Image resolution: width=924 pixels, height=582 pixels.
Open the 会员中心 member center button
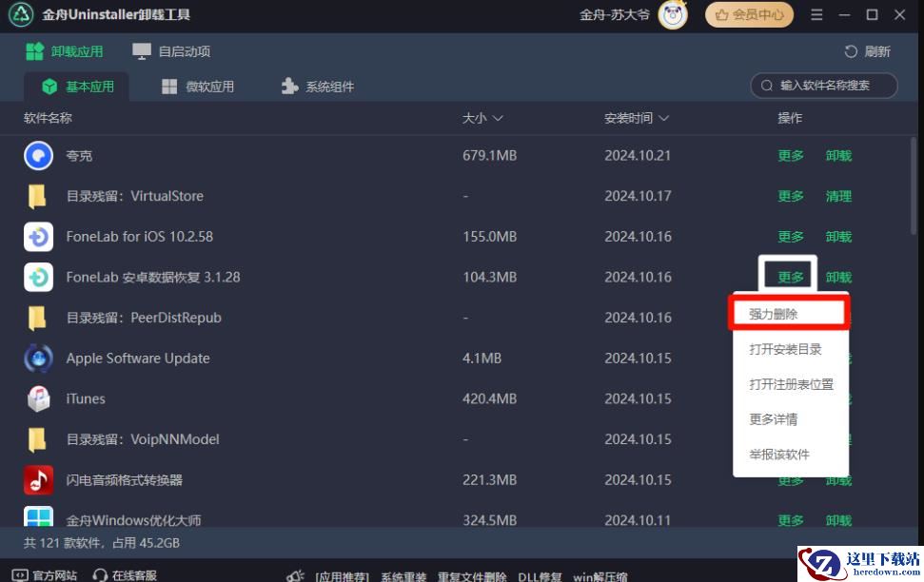pos(749,14)
